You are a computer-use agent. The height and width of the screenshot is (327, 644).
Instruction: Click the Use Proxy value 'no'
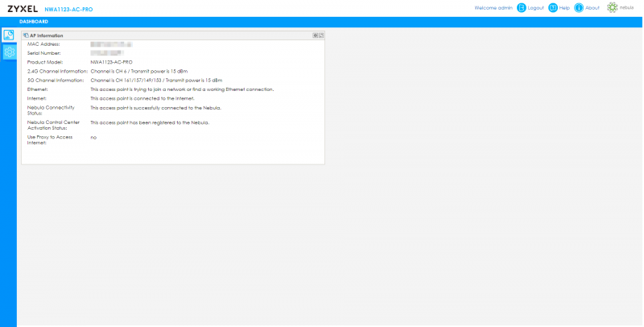pyautogui.click(x=93, y=138)
